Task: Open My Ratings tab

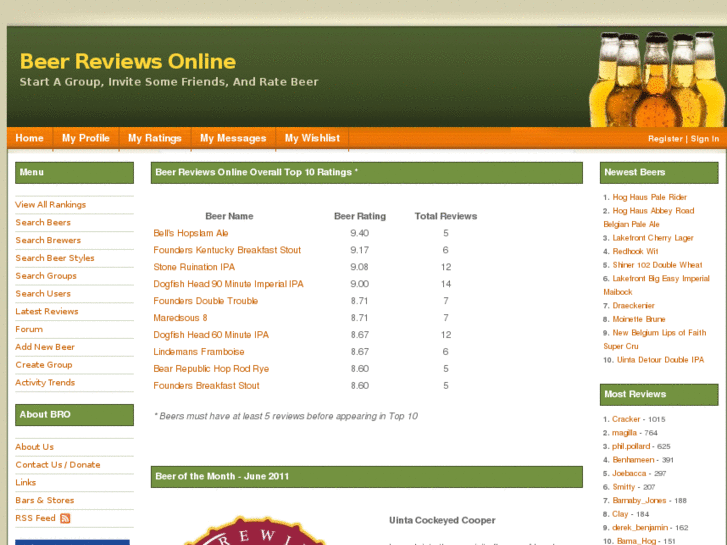Action: pyautogui.click(x=155, y=138)
